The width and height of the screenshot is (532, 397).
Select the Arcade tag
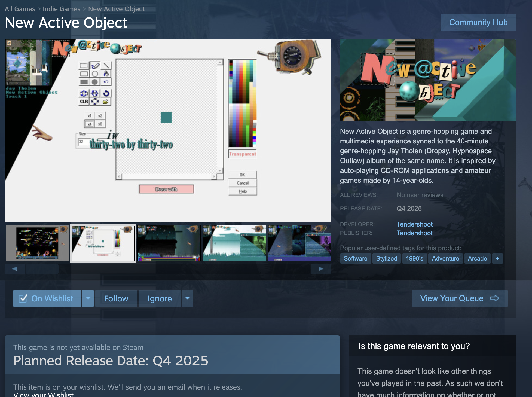(477, 258)
